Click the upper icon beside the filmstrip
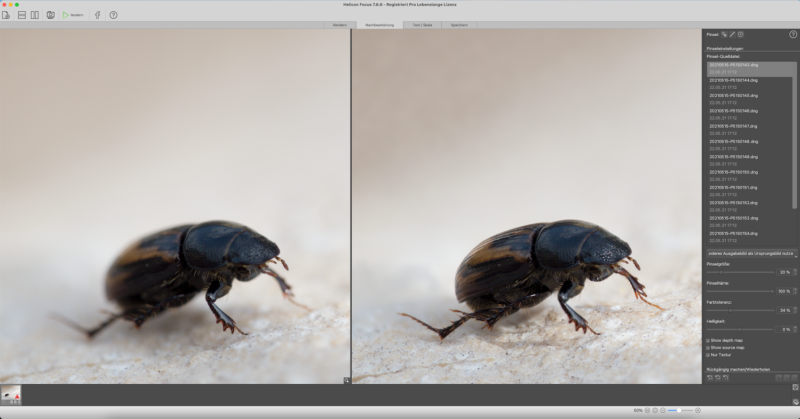800x419 pixels. pos(795,388)
